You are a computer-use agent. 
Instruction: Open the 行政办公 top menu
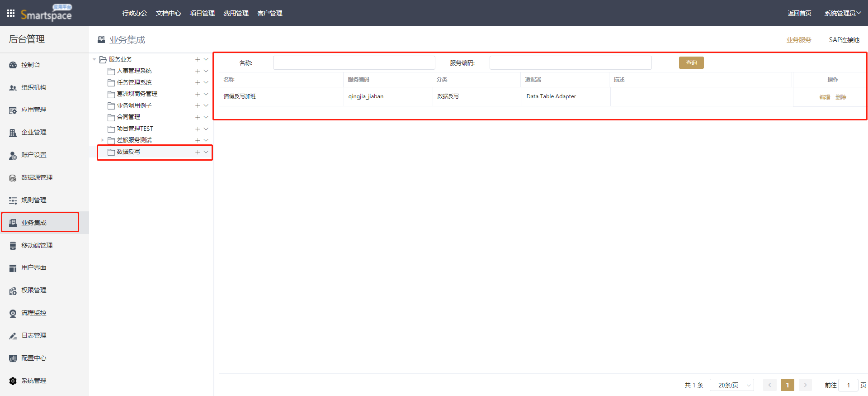coord(134,13)
